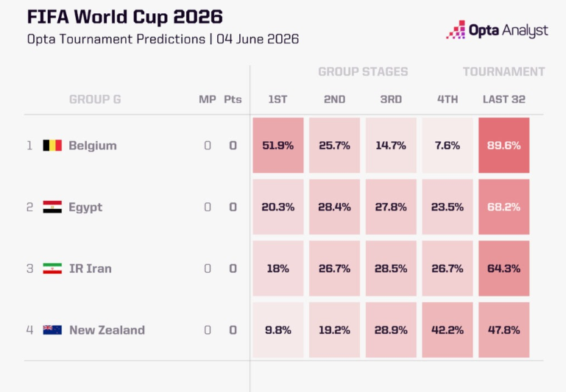This screenshot has height=392, width=566.
Task: Click the Egypt flag icon
Action: (x=52, y=207)
